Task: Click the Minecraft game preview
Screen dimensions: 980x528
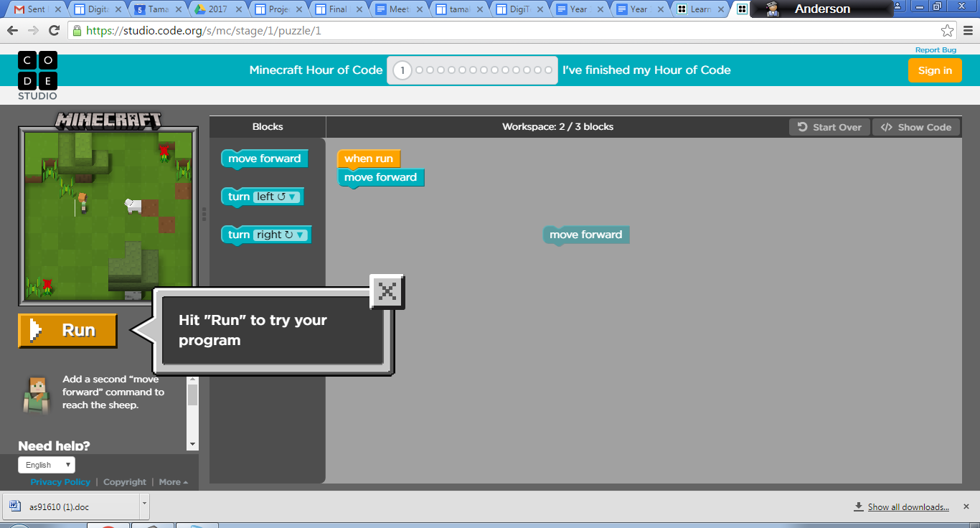Action: pos(108,215)
